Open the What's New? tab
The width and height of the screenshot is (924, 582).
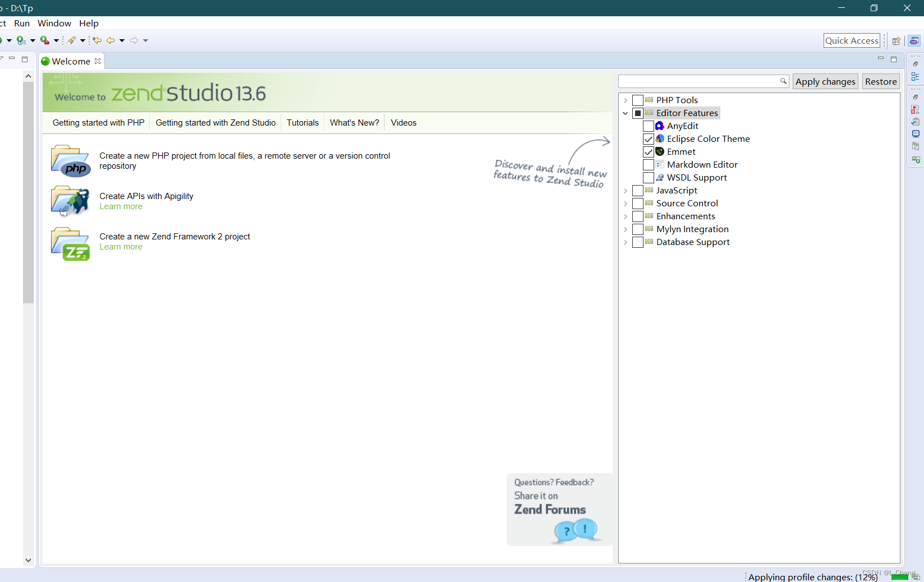355,123
